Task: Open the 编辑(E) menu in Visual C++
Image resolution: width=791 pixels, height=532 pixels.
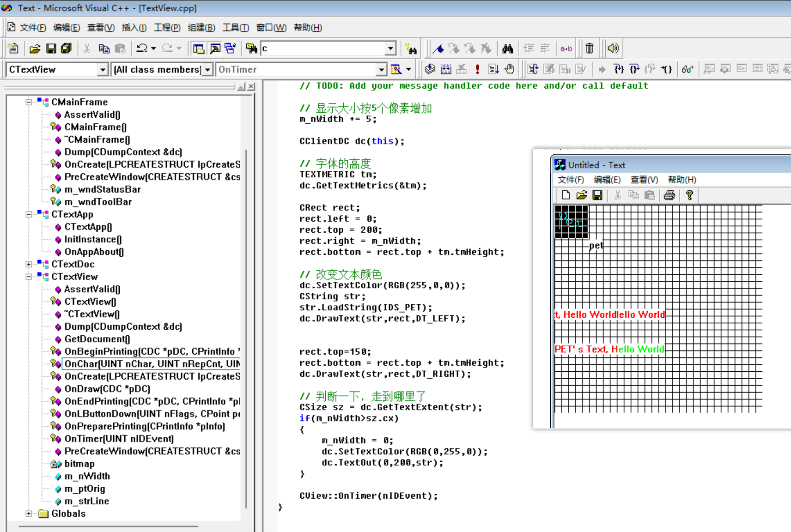Action: (x=67, y=28)
